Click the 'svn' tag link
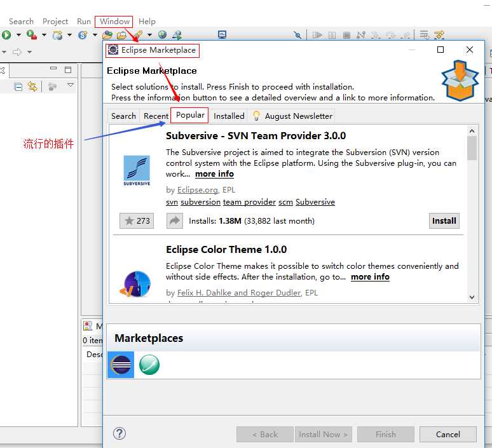 pos(172,202)
